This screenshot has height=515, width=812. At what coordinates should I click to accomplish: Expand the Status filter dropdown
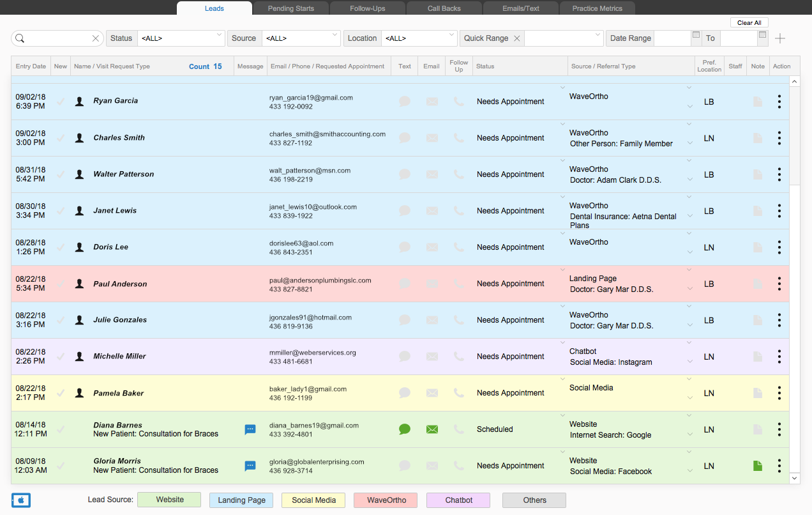[x=181, y=38]
